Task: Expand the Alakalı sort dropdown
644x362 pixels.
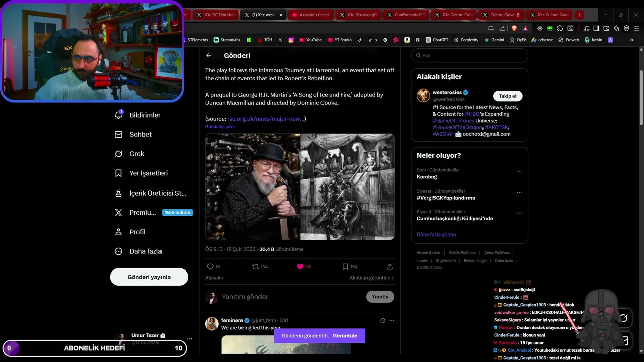Action: 215,278
